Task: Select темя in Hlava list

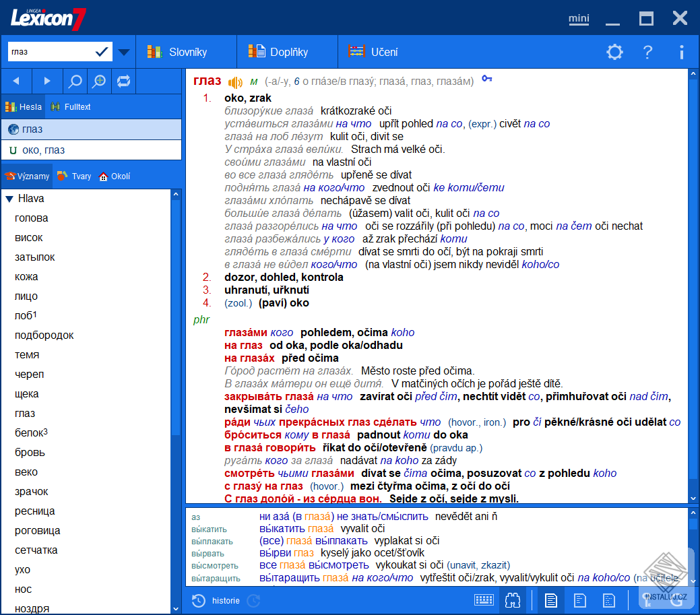Action: 27,355
